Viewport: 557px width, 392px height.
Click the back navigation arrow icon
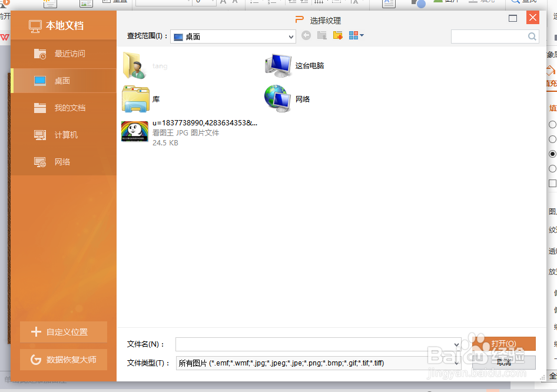(306, 35)
